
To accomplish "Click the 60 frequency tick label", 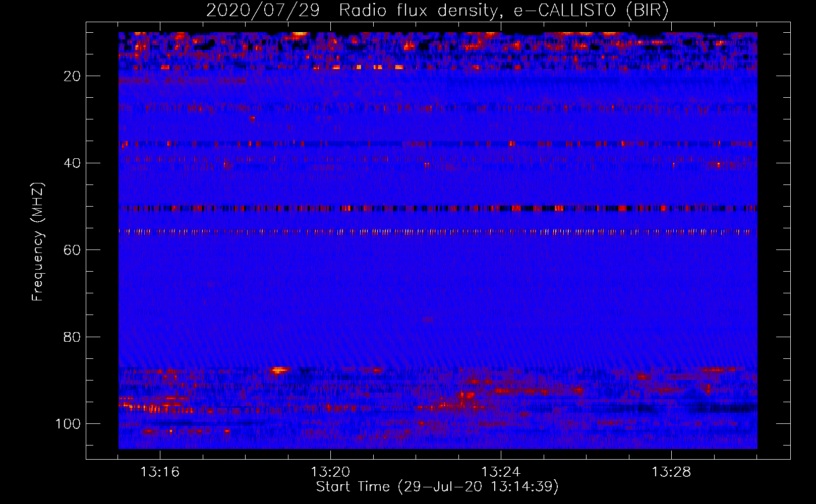I will point(73,250).
